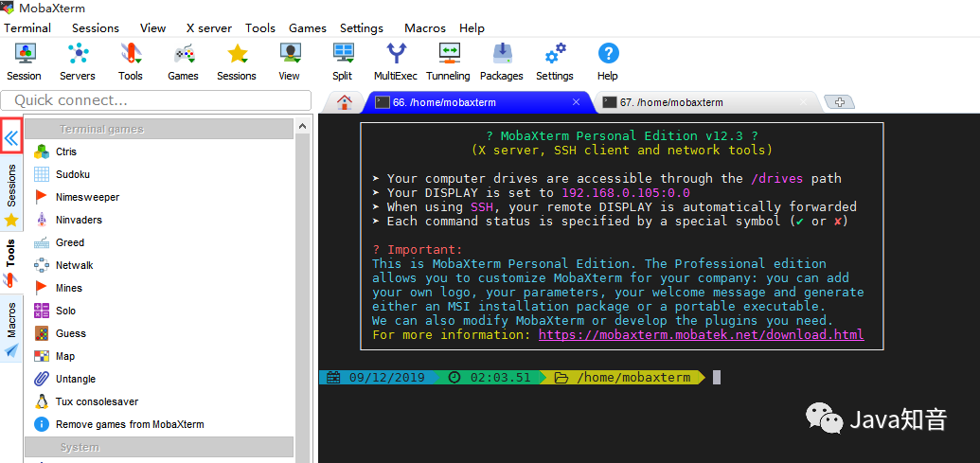Image resolution: width=980 pixels, height=463 pixels.
Task: Open the Macros menu
Action: click(425, 28)
